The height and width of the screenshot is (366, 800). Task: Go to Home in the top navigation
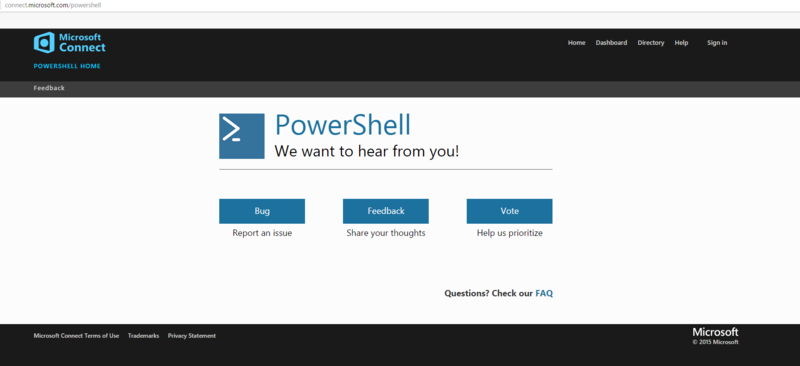(577, 43)
